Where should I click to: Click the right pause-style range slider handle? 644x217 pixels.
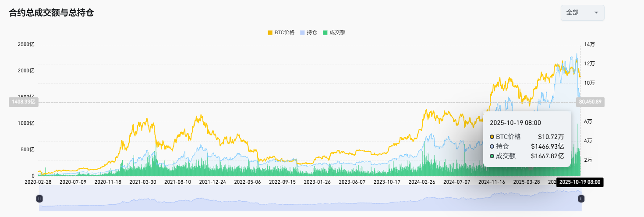coord(581,199)
